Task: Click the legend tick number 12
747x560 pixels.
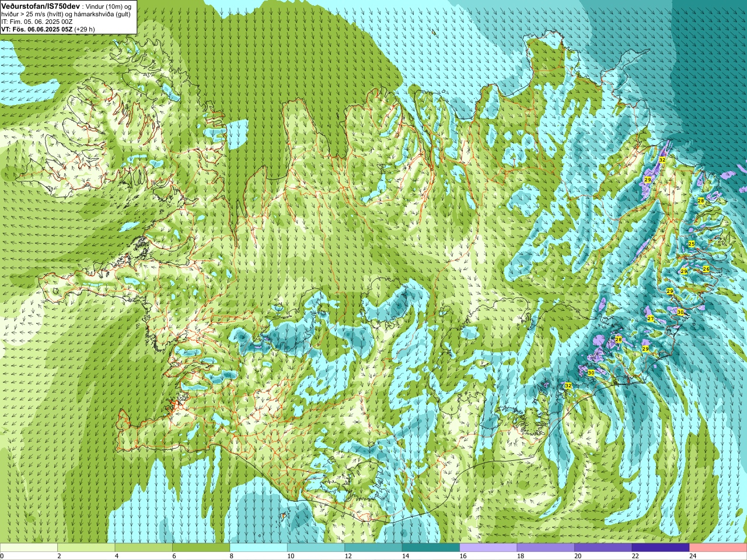Action: click(x=348, y=556)
